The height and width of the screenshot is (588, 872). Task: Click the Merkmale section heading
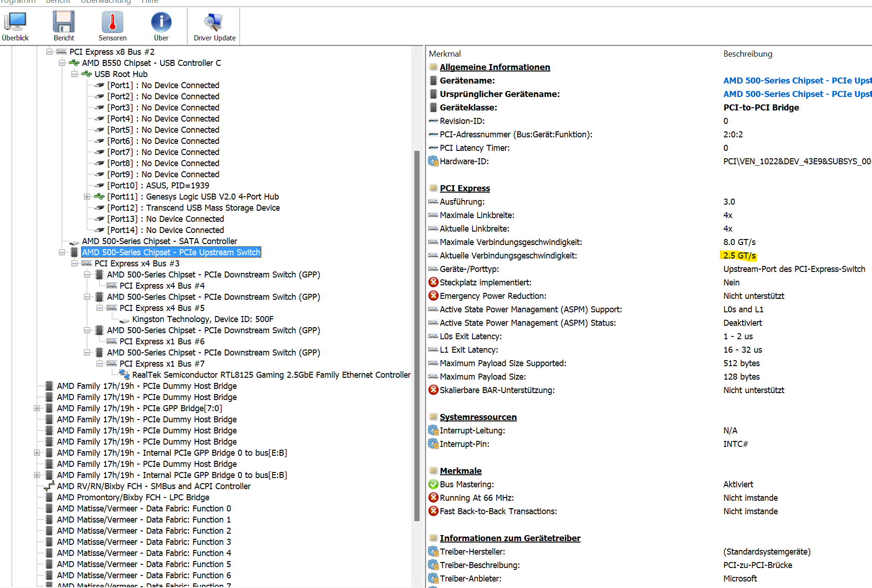click(x=460, y=471)
